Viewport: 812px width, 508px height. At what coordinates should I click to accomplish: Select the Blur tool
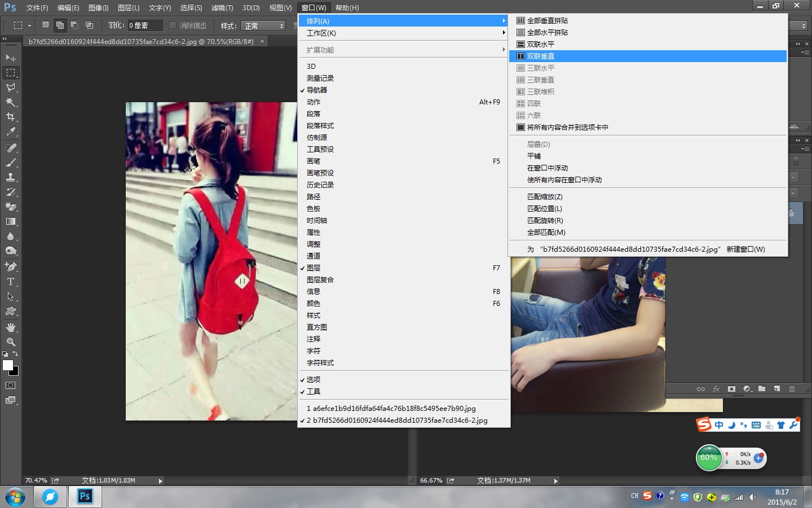[11, 236]
